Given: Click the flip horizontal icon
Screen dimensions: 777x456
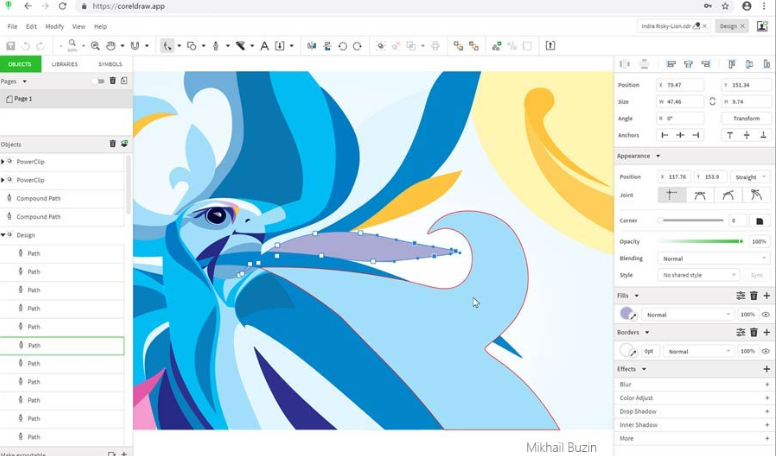Looking at the screenshot, I should 311,46.
